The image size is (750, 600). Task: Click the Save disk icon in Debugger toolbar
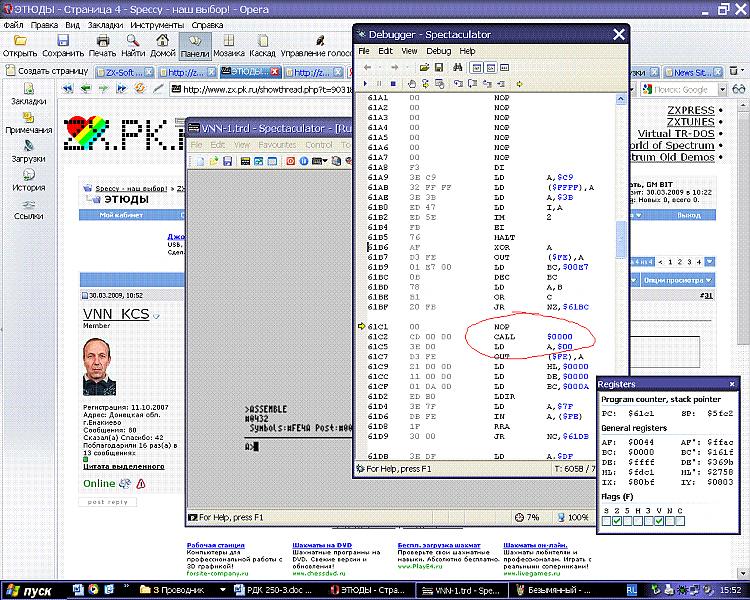(x=439, y=68)
